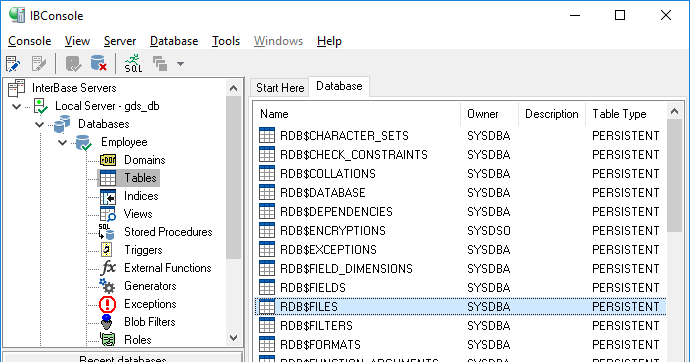This screenshot has width=690, height=362.
Task: Collapse the Local Server gds_db node
Action: click(x=17, y=106)
